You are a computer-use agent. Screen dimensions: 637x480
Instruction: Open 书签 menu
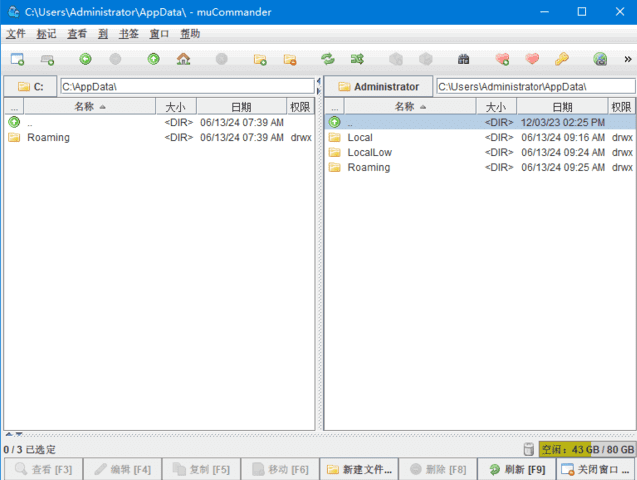(129, 34)
